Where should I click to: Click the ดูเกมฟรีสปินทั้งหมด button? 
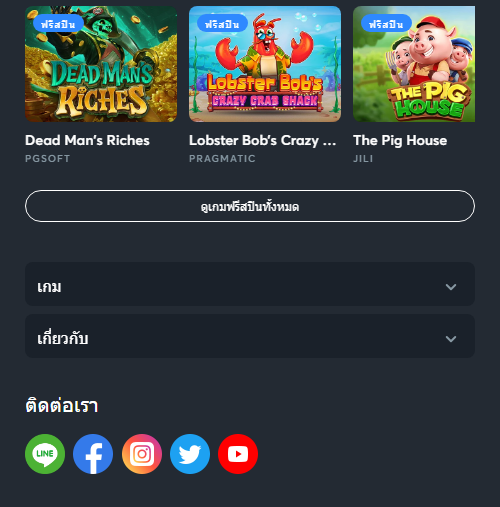pos(250,206)
